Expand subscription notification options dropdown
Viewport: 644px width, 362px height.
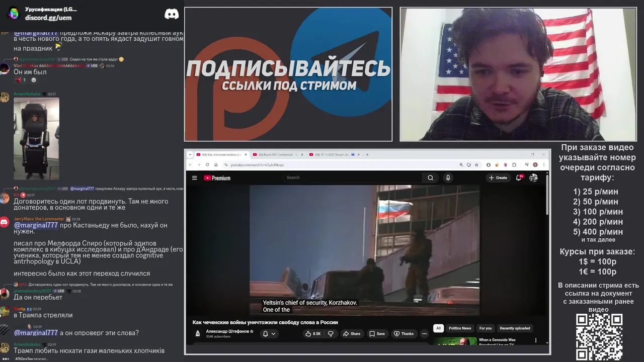pos(274,334)
